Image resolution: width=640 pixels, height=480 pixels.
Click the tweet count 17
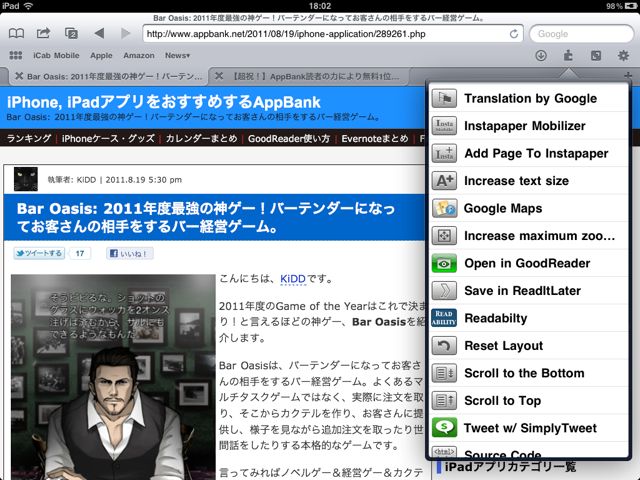(80, 253)
